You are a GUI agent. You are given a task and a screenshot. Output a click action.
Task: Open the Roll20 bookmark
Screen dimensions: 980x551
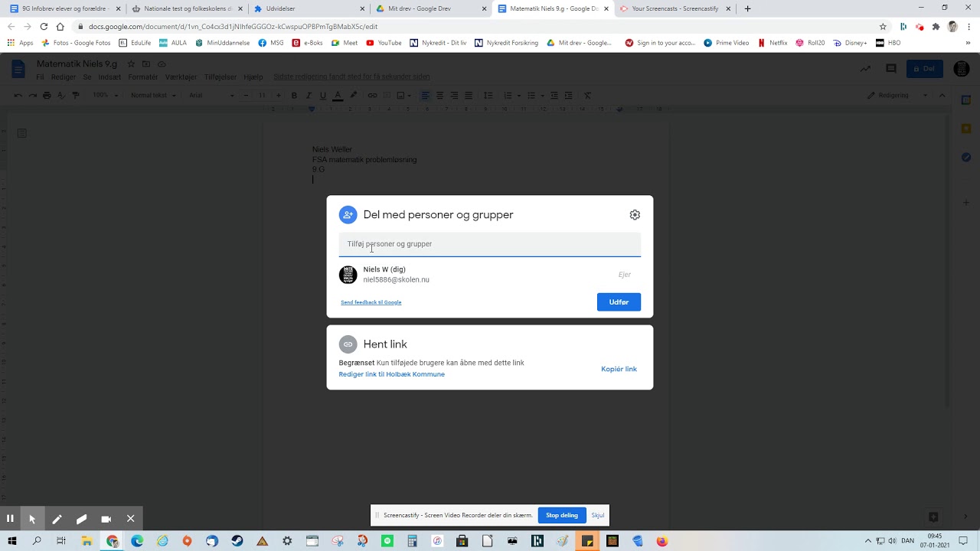click(x=810, y=43)
